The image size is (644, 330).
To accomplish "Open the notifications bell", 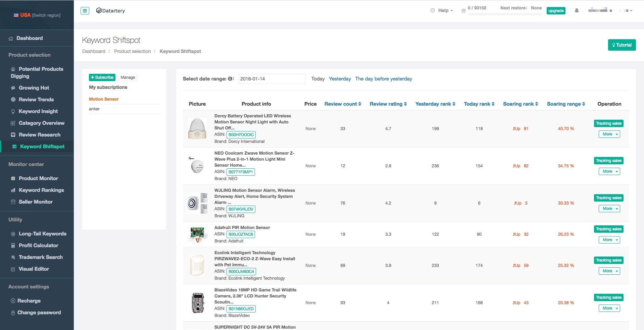I will click(x=577, y=11).
